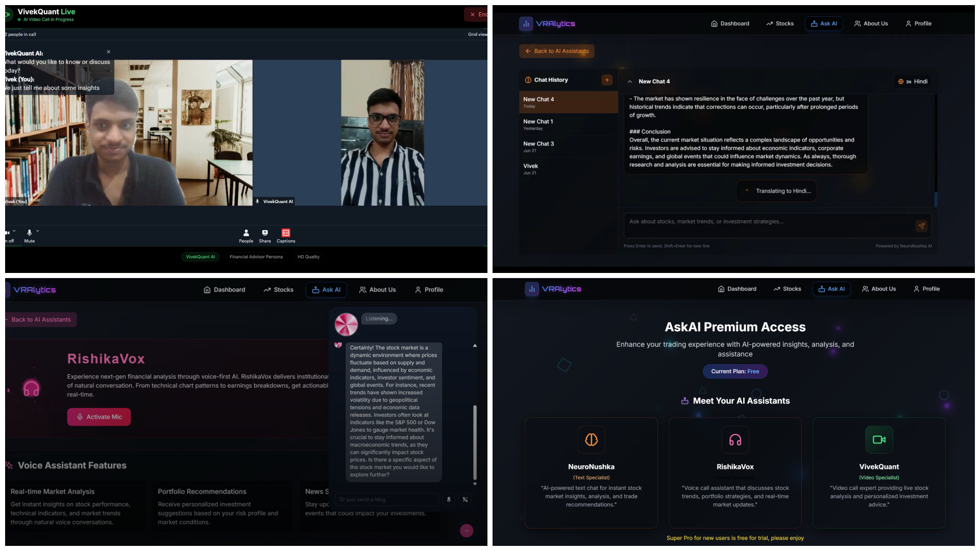The width and height of the screenshot is (980, 551).
Task: Click the Share screen icon
Action: click(265, 233)
